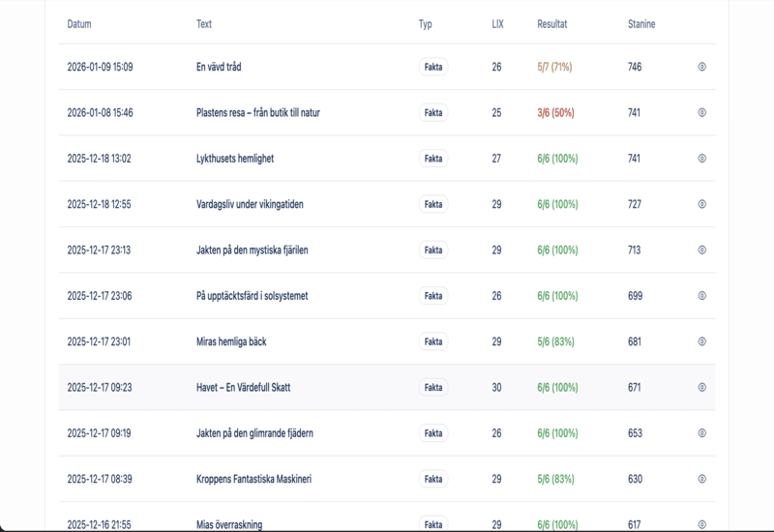Select the Datum column header
This screenshot has width=774, height=532.
click(x=79, y=24)
